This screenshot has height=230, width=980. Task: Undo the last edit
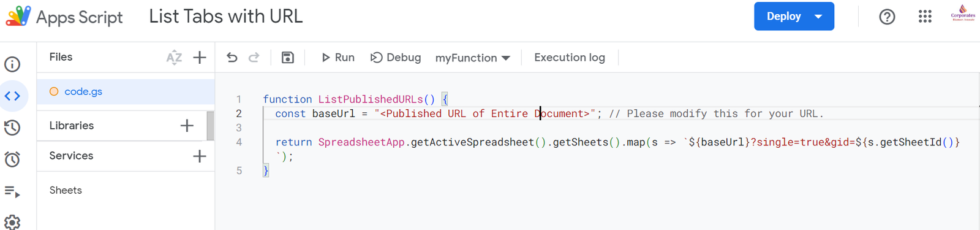(x=232, y=58)
